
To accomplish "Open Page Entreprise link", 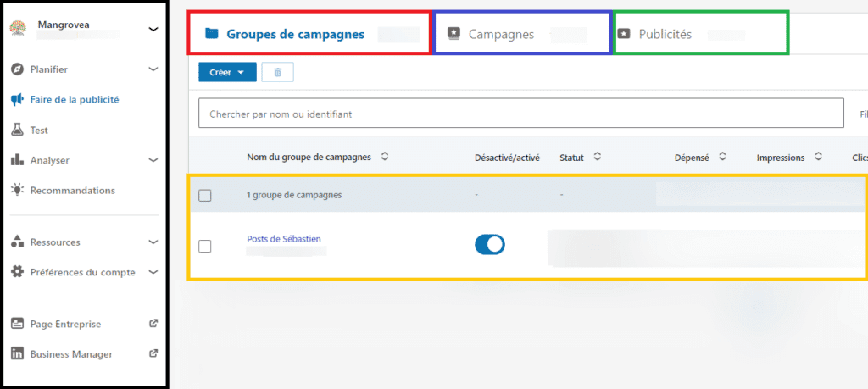I will pos(66,324).
